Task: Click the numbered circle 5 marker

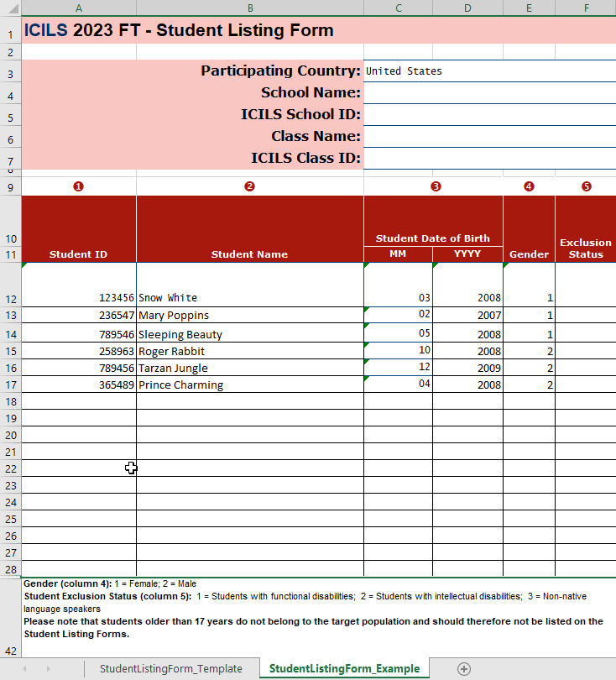Action: pos(586,186)
